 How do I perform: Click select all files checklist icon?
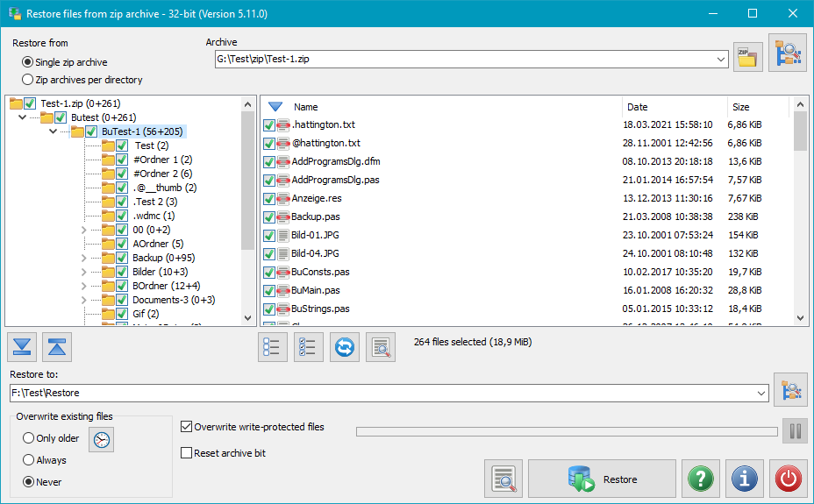(309, 347)
